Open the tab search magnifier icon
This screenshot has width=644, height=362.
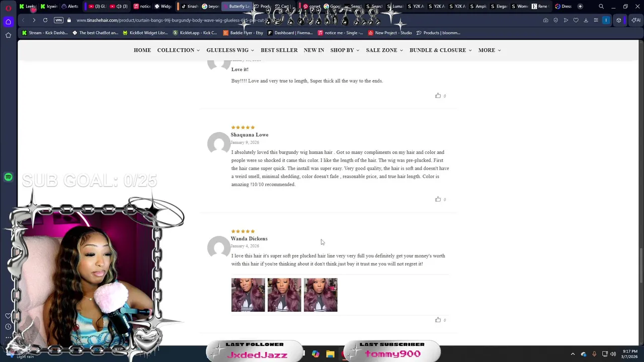[601, 7]
